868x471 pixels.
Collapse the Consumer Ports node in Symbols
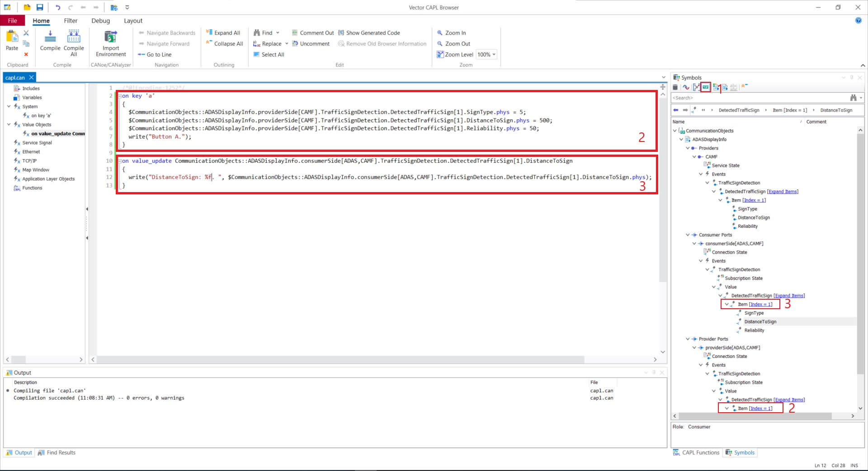point(688,235)
